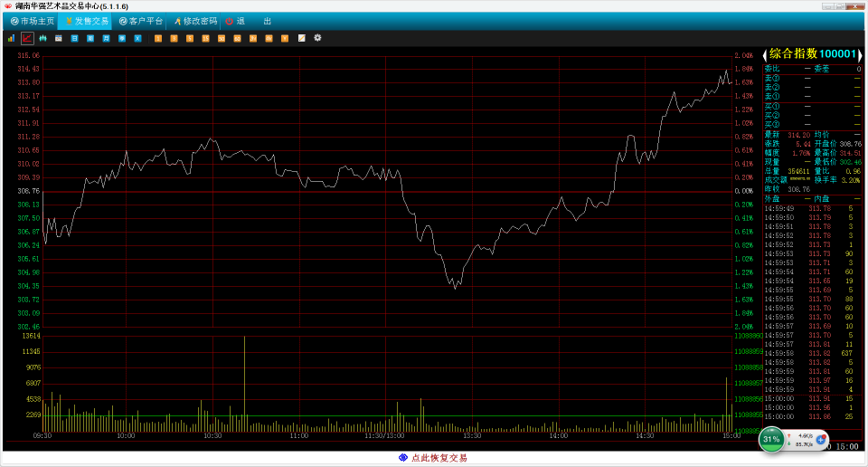Click the blue X period icon

[137, 38]
